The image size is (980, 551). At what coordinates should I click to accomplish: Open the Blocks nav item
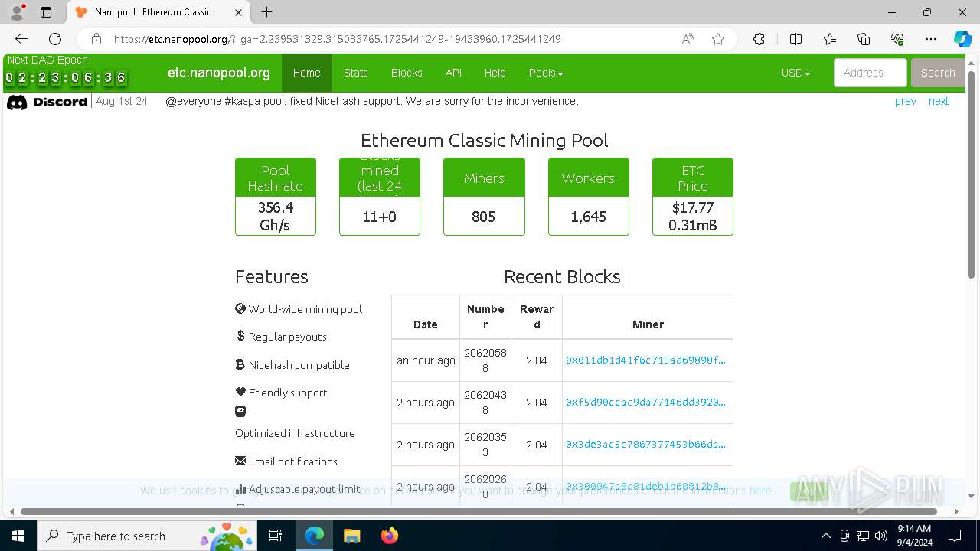407,73
